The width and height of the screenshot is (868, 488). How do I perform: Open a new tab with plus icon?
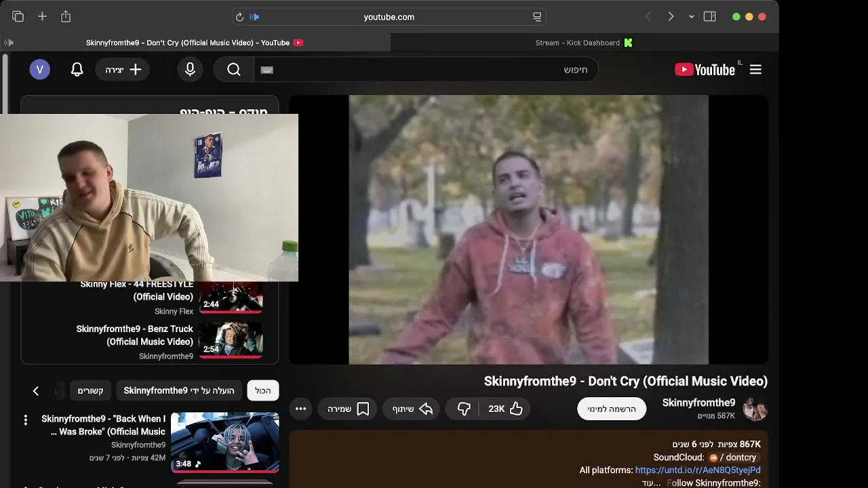(x=42, y=16)
